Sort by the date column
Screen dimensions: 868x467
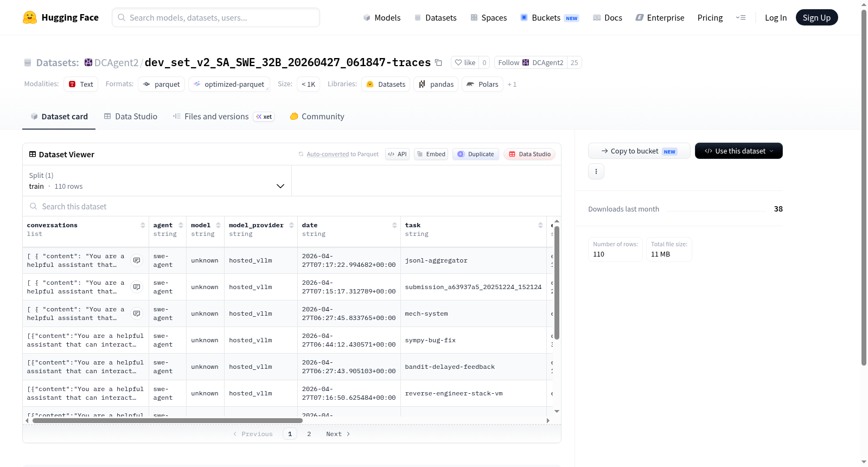(394, 225)
